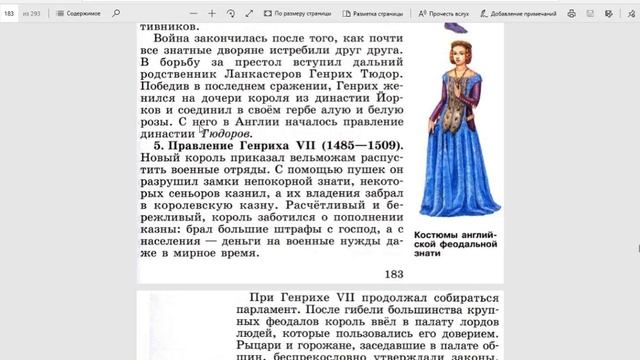Click caption Костюмы английской феодальной знати
The height and width of the screenshot is (360, 640).
coord(456,244)
